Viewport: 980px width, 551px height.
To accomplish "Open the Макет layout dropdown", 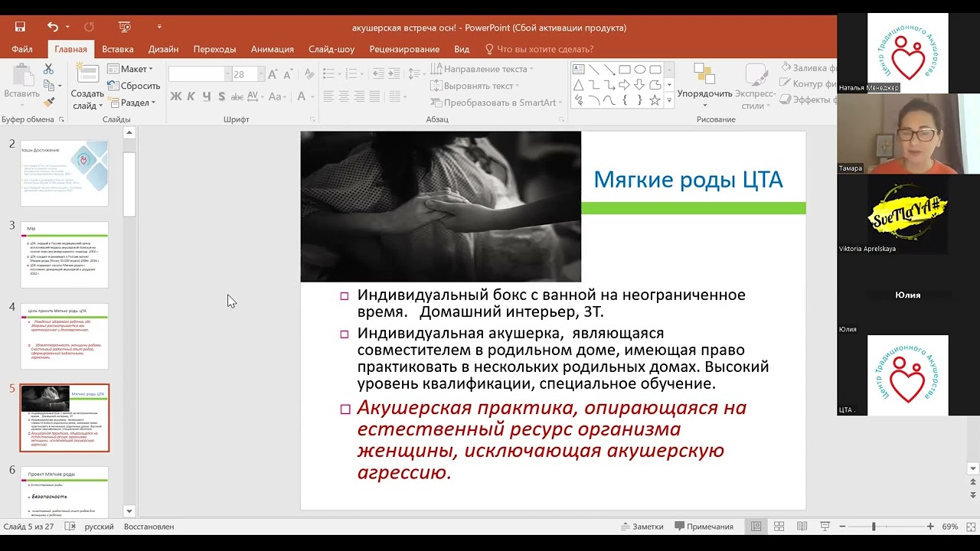I will point(130,69).
